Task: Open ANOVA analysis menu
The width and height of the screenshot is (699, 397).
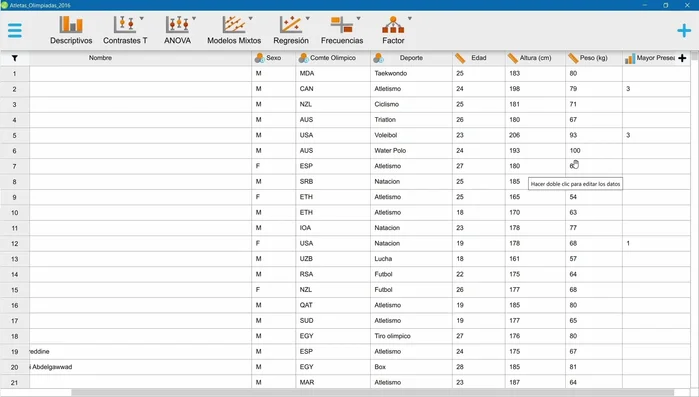Action: [x=177, y=30]
